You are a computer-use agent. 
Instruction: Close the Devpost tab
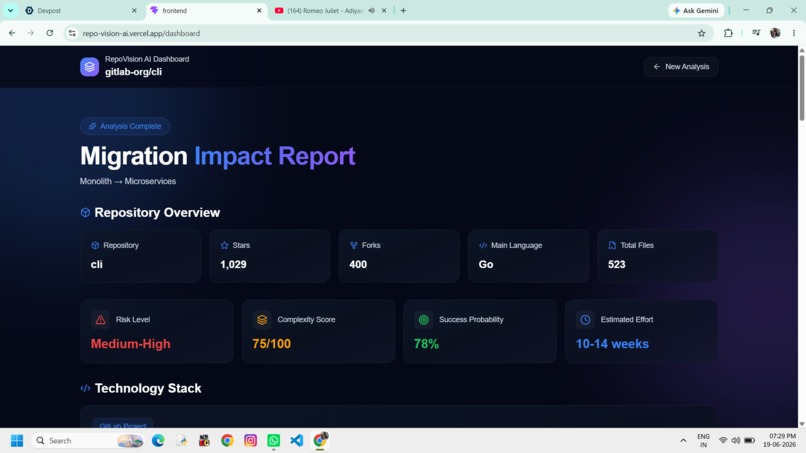(x=134, y=10)
